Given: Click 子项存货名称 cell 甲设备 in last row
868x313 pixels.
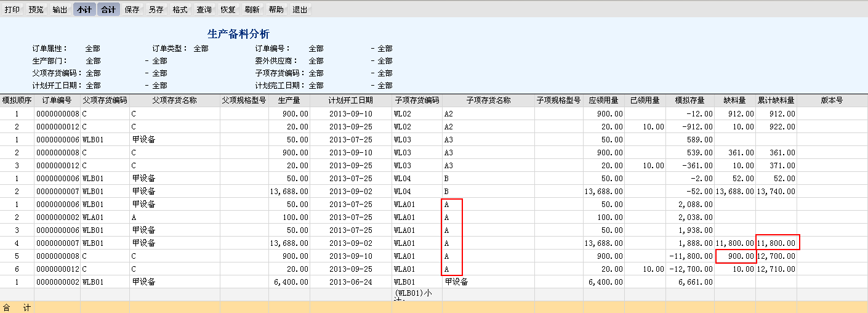Looking at the screenshot, I should click(488, 282).
